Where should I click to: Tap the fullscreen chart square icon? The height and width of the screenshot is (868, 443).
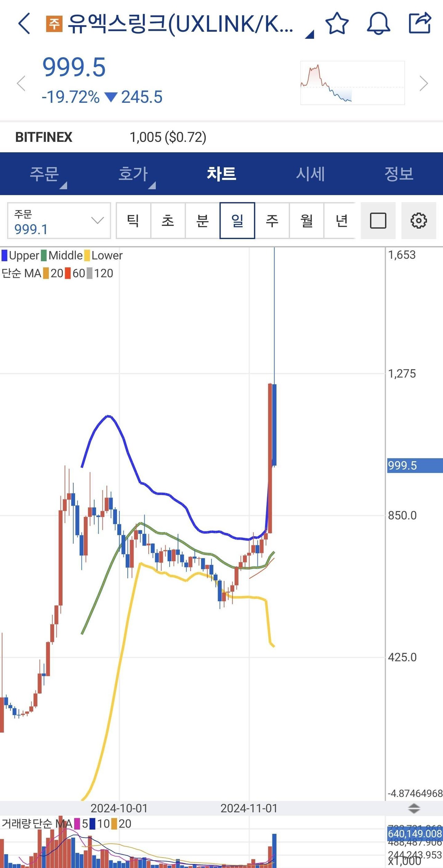coord(378,221)
